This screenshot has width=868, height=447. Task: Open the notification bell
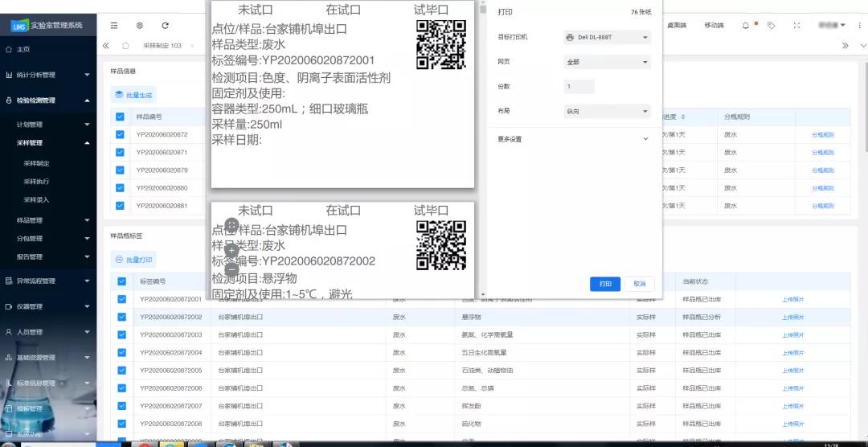pos(746,26)
